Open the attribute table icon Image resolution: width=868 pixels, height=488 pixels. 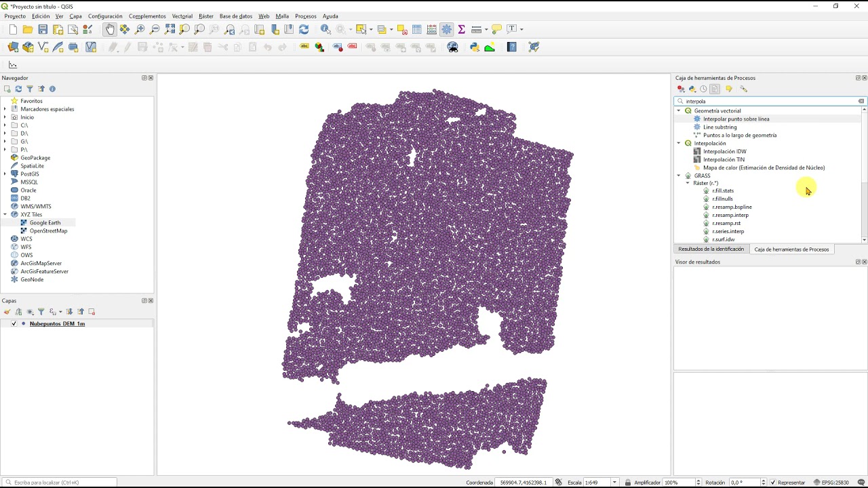(x=417, y=29)
